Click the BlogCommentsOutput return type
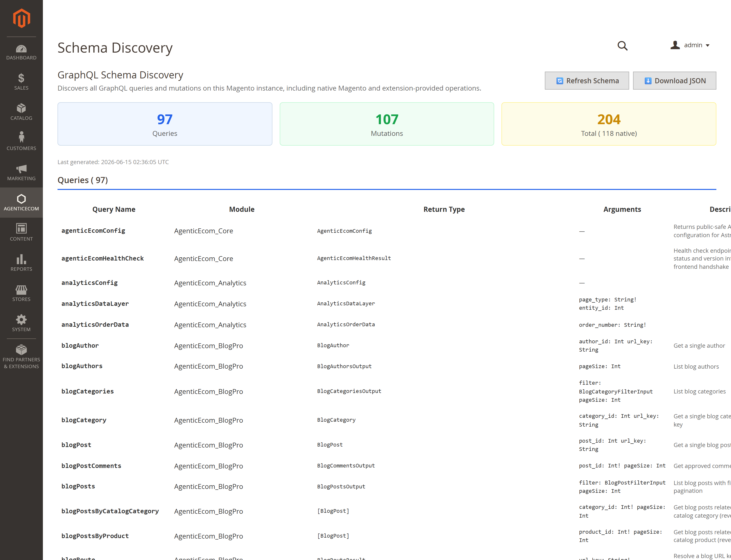The width and height of the screenshot is (731, 560). (346, 466)
